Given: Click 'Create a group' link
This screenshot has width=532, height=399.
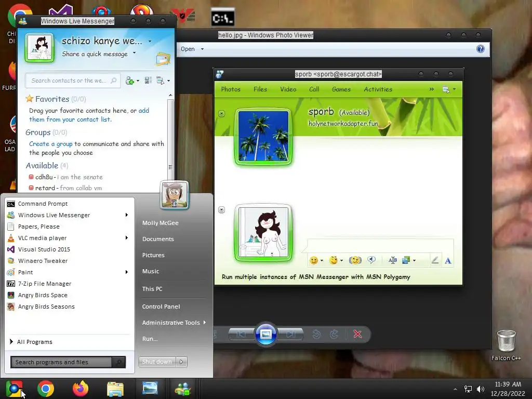Looking at the screenshot, I should point(51,144).
